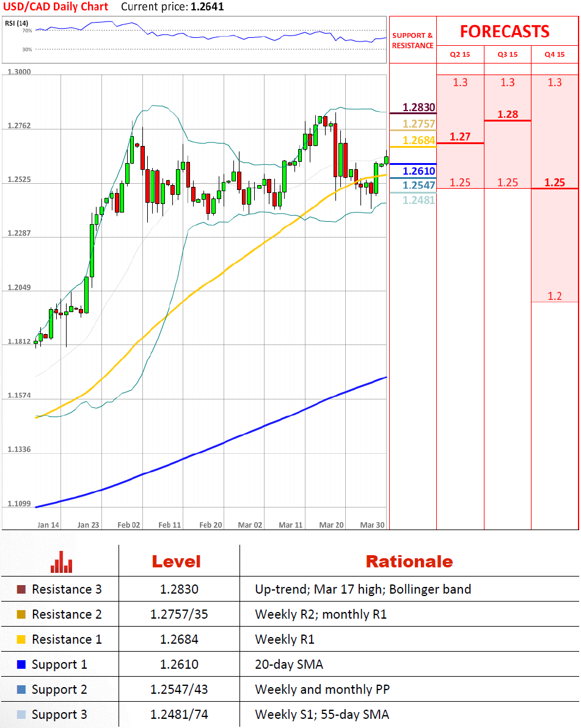The image size is (581, 728).
Task: Click the Feb 02 date axis label
Action: [129, 525]
